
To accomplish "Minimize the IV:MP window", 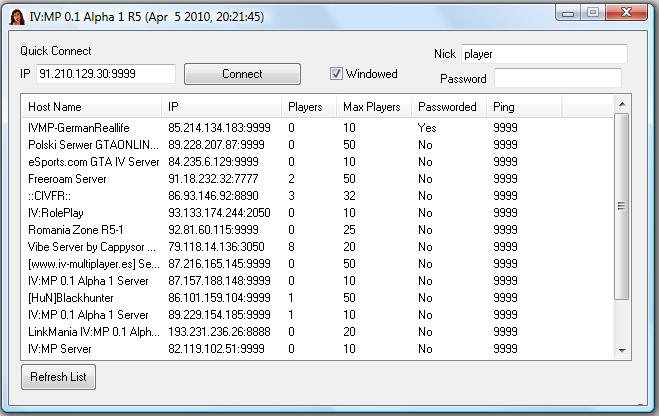I will [x=568, y=13].
